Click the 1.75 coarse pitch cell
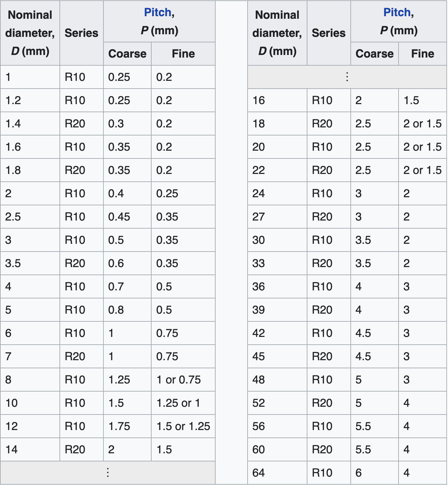Image resolution: width=448 pixels, height=485 pixels. coord(119,426)
